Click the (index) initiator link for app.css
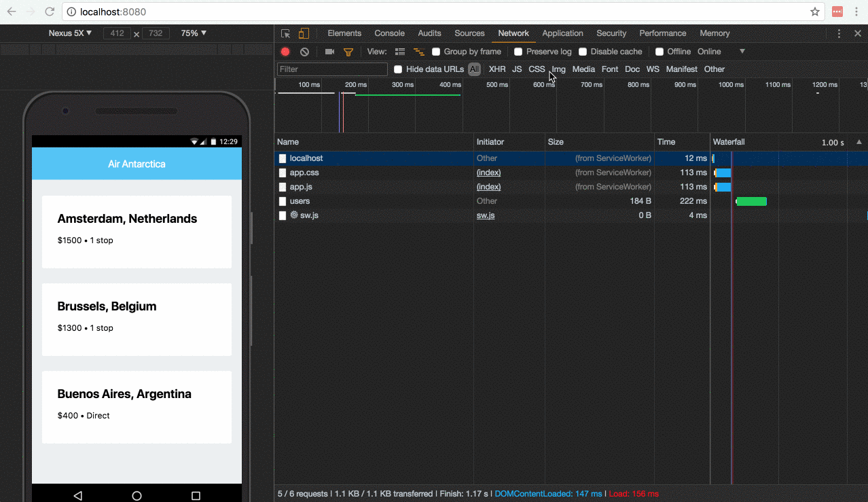Viewport: 868px width, 502px height. coord(488,173)
